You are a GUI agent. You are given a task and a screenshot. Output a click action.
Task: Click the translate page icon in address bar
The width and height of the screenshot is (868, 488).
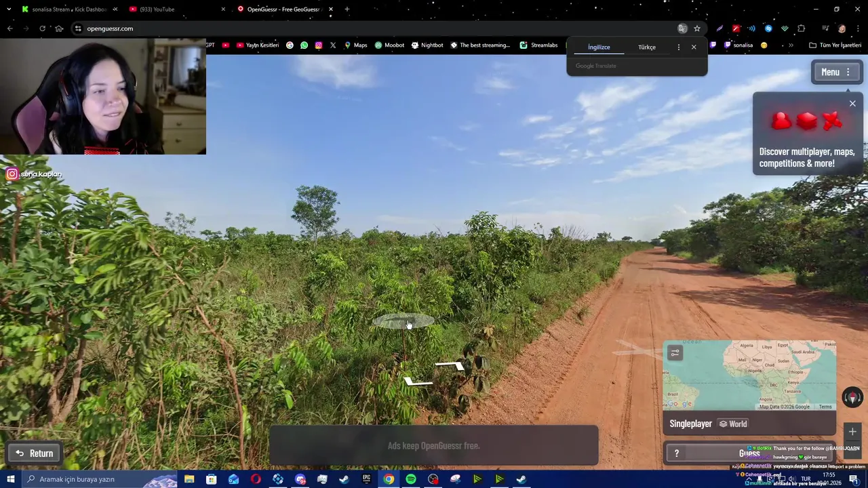click(682, 28)
